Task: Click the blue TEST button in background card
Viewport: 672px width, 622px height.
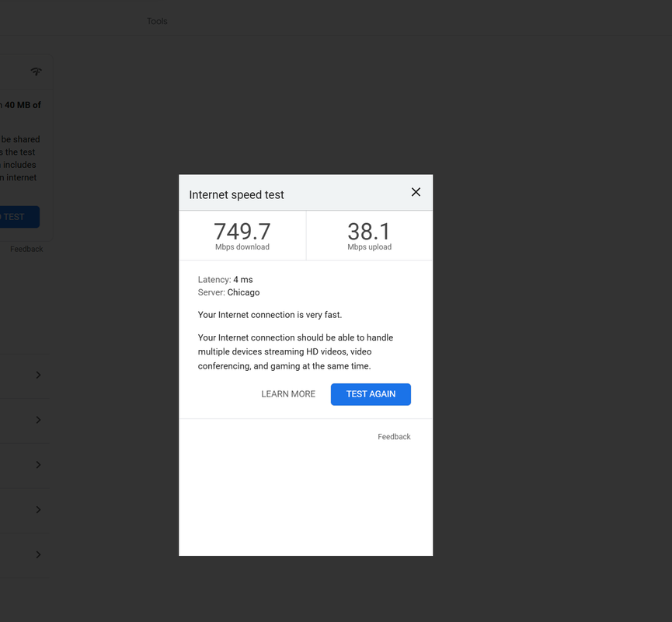Action: tap(19, 217)
